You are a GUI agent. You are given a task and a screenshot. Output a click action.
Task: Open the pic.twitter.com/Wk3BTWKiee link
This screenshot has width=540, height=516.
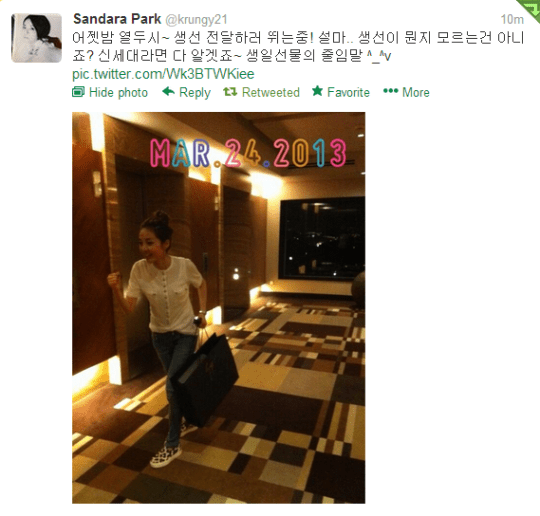(x=163, y=74)
